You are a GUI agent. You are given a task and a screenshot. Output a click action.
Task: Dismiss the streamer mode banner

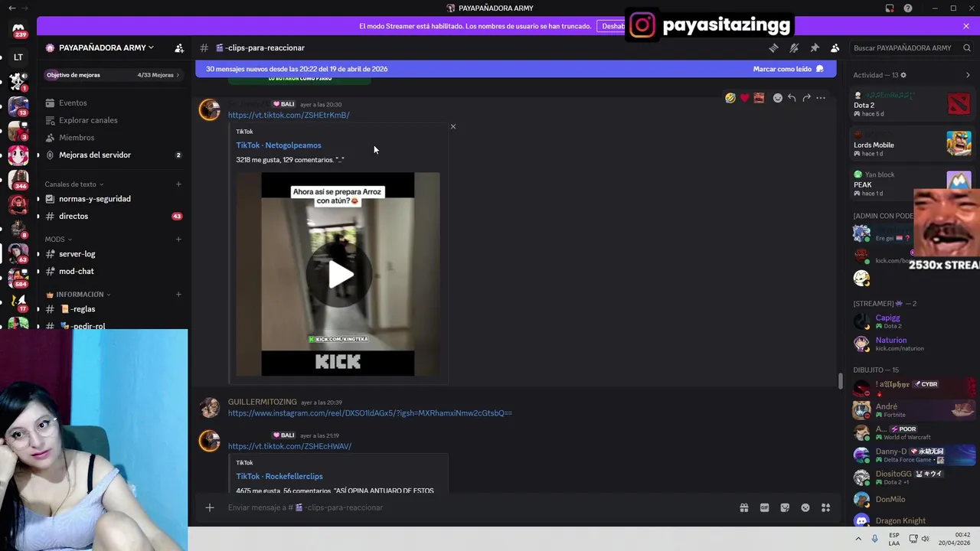point(966,26)
